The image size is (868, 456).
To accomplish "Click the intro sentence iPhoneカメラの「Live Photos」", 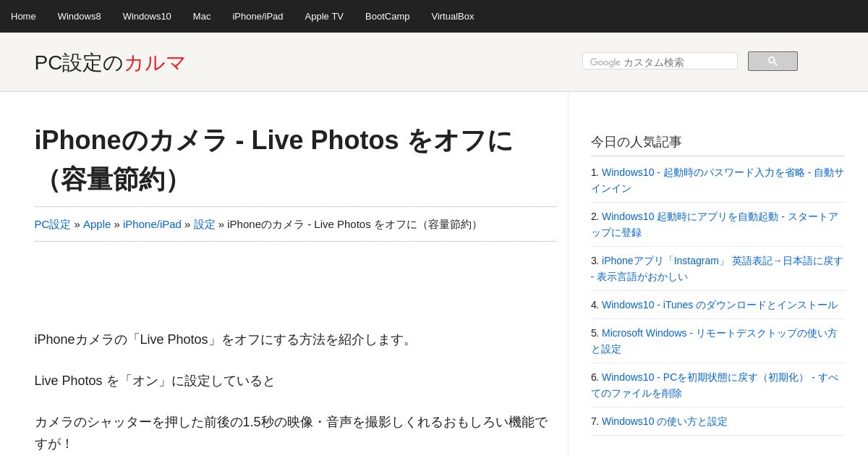I will tap(225, 339).
